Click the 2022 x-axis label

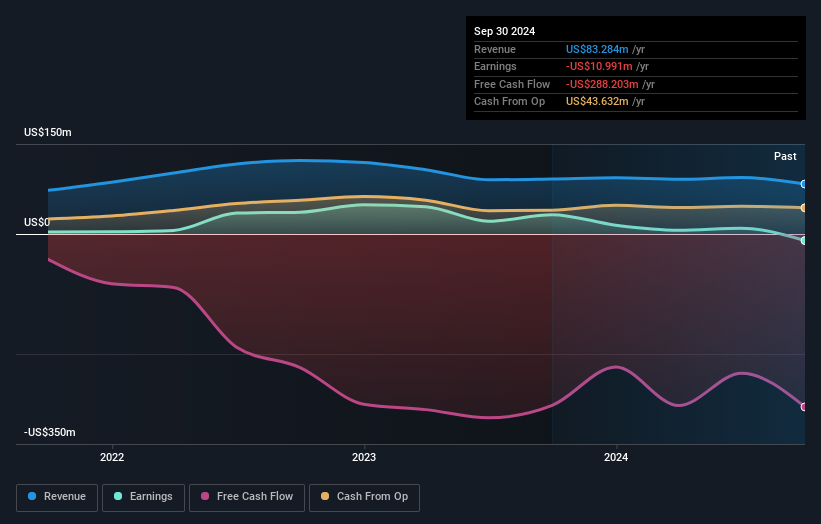pos(112,457)
